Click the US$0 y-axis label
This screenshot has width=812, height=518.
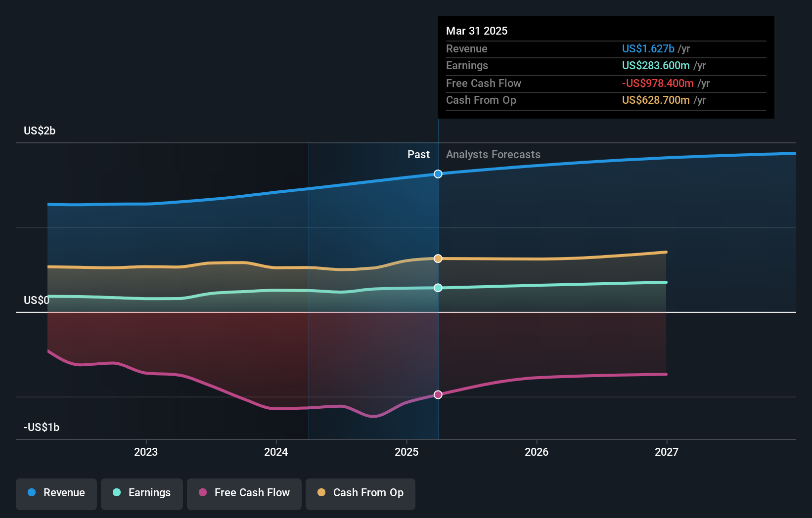click(37, 300)
